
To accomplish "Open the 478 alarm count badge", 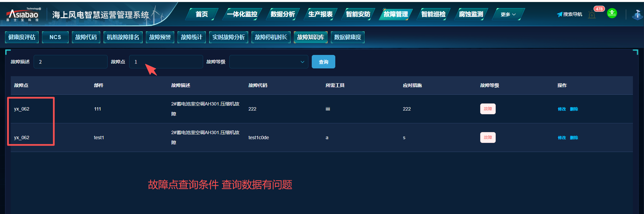I will pyautogui.click(x=599, y=9).
